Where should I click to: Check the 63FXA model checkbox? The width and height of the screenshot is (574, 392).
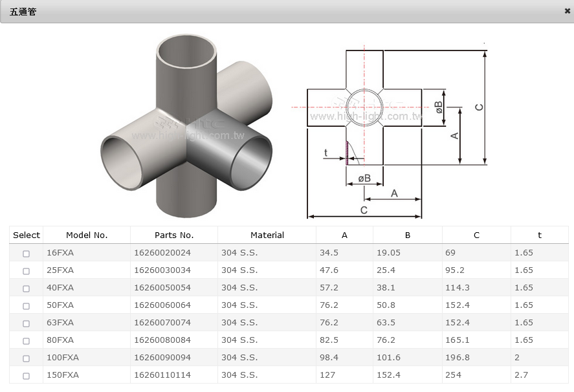pyautogui.click(x=27, y=323)
